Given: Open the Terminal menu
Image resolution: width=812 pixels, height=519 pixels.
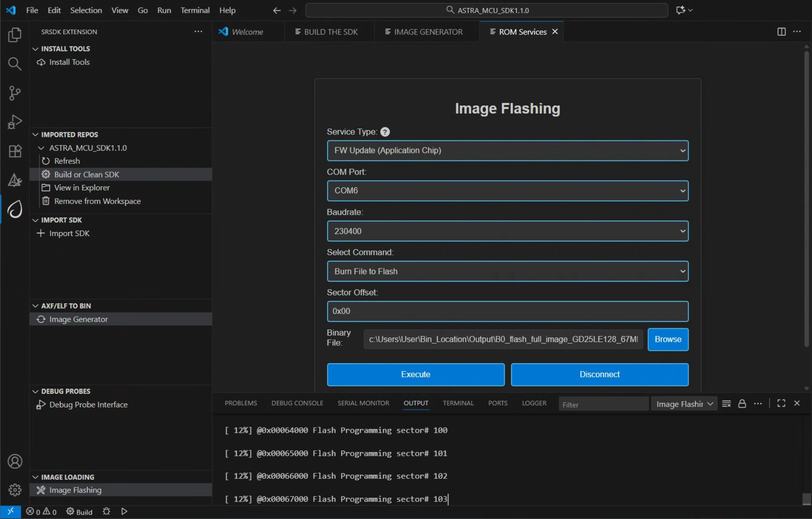Looking at the screenshot, I should click(195, 10).
